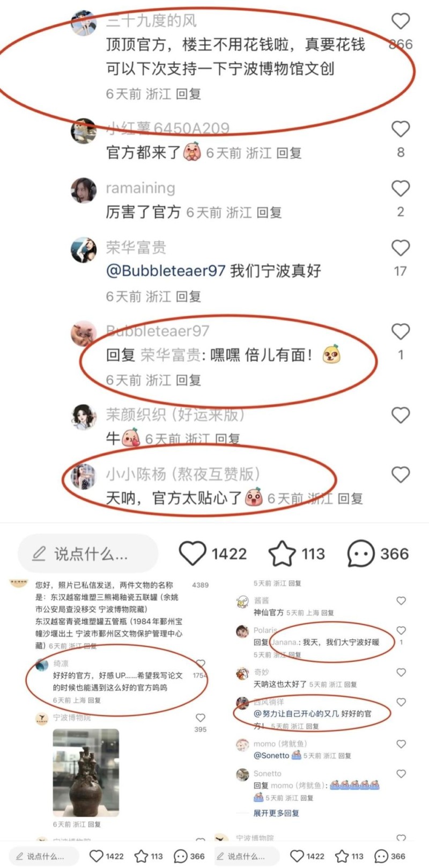429x868 pixels.
Task: Open 宁波博物院 account name above the photo
Action: tap(72, 718)
